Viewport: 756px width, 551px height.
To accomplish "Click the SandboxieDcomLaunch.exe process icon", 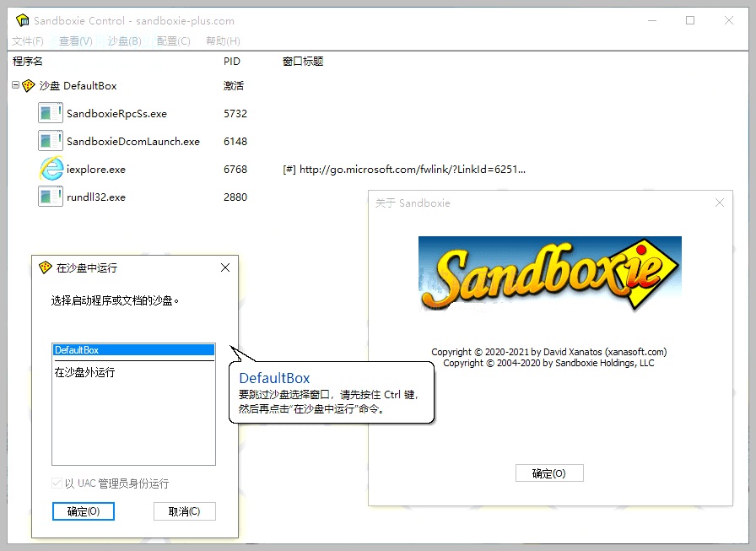I will [x=51, y=141].
